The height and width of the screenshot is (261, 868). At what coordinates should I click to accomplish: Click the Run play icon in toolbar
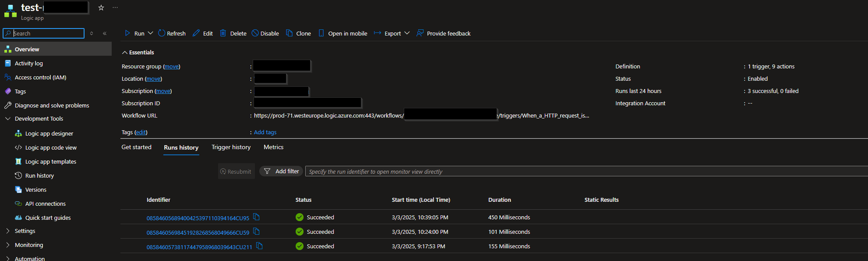point(127,33)
